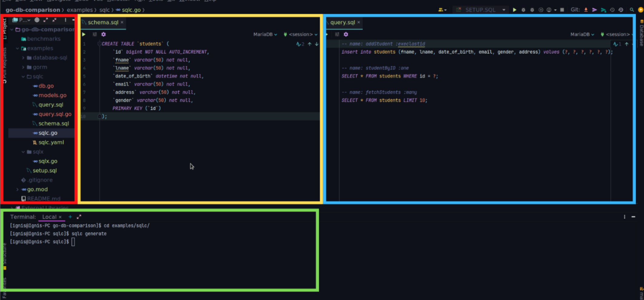
Task: Close the schema.sql tab
Action: click(122, 22)
